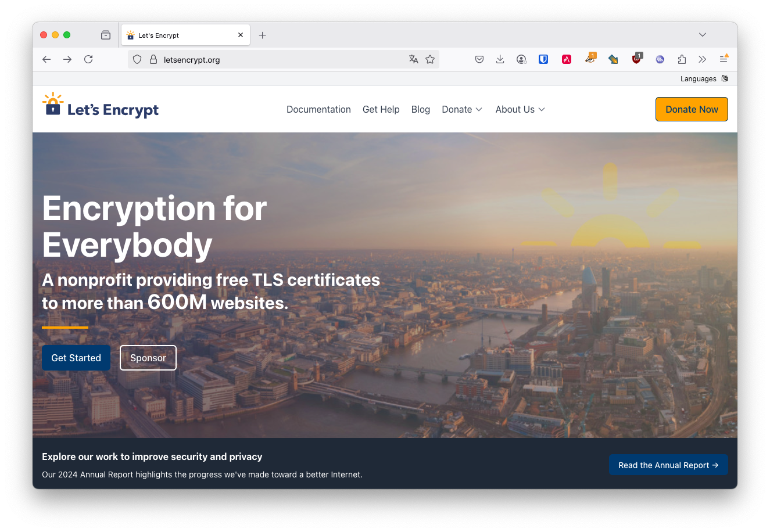This screenshot has width=770, height=532.
Task: Open a new tab with the plus button
Action: (x=263, y=35)
